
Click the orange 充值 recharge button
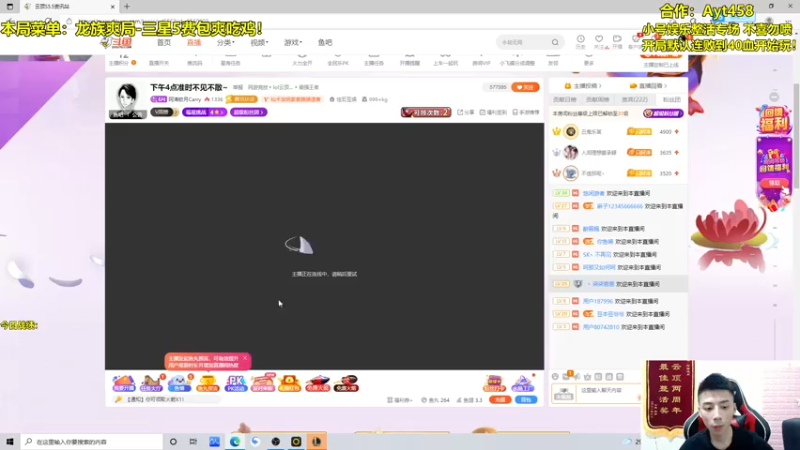[500, 400]
